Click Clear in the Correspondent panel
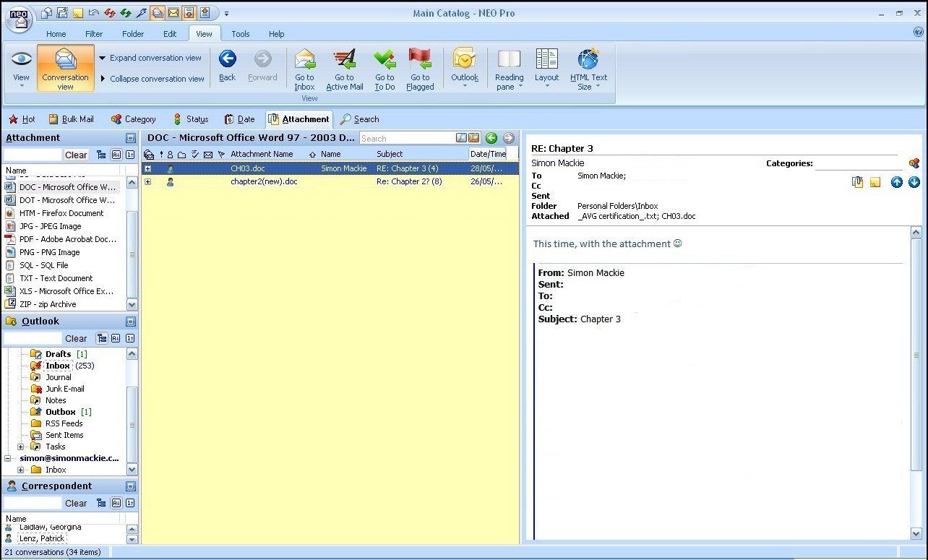Screen dimensions: 928x560 pos(76,503)
